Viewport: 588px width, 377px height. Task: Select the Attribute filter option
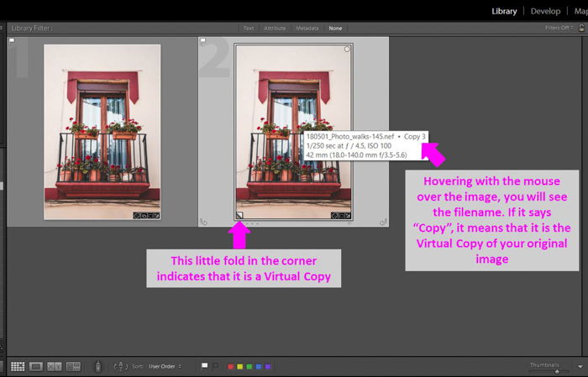(x=275, y=29)
